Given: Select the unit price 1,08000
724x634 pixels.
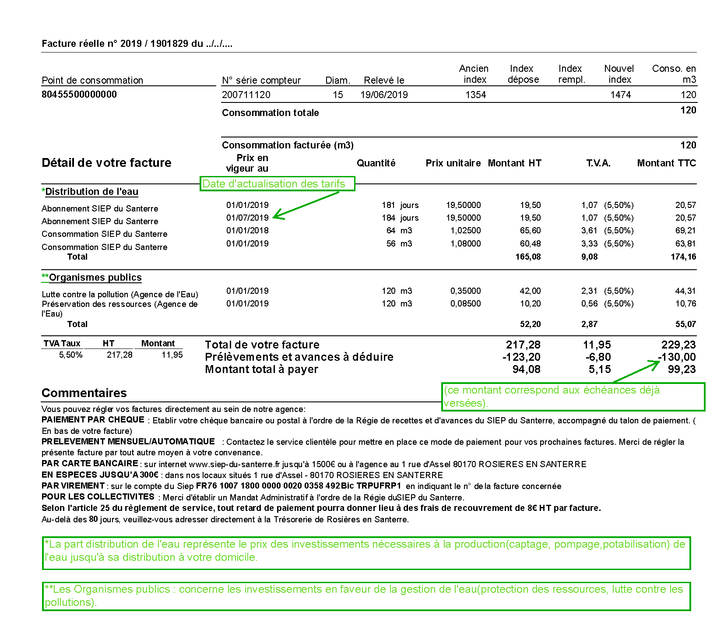Looking at the screenshot, I should click(465, 243).
